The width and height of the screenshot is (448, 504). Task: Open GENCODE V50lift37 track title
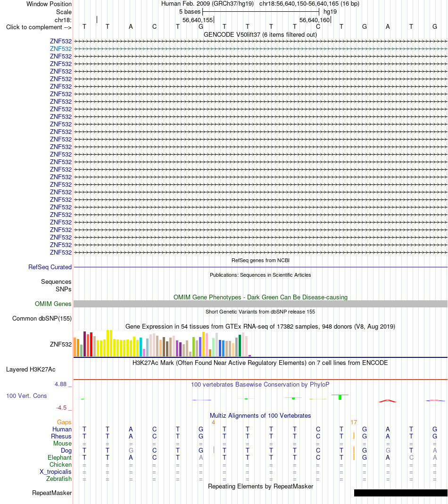(260, 34)
